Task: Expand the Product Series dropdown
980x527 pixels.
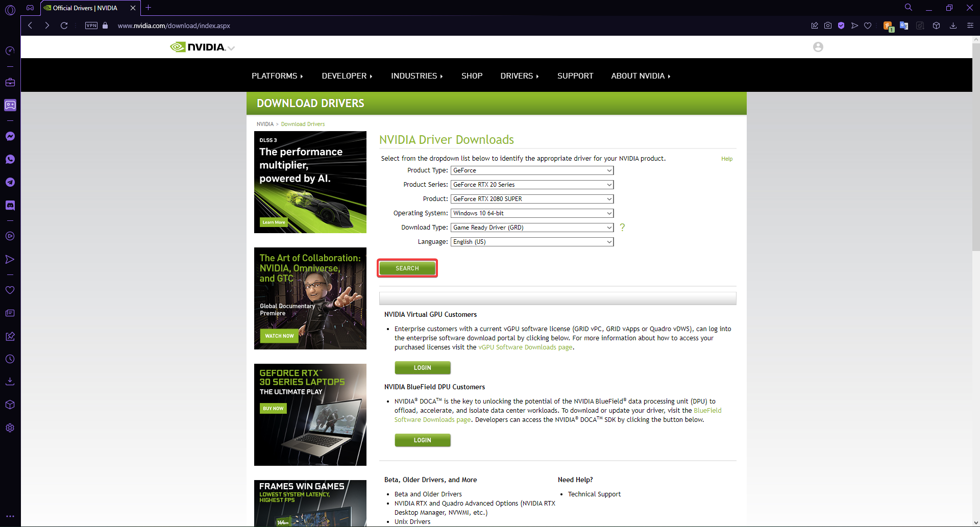Action: click(x=532, y=185)
